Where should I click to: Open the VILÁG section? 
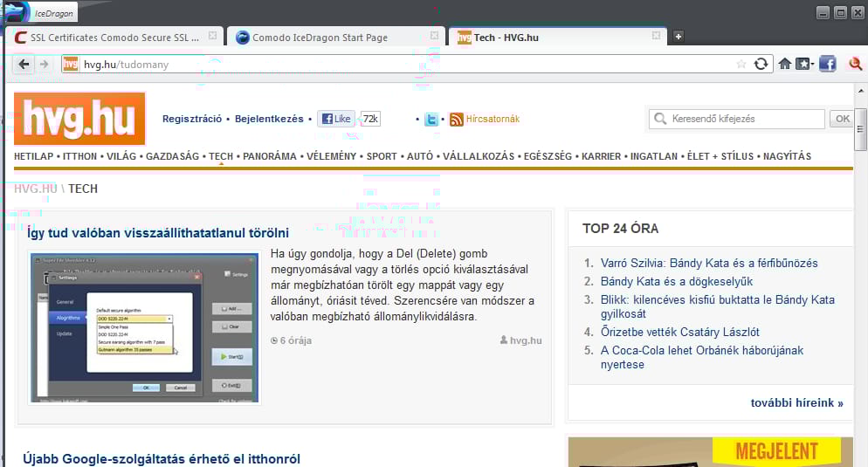tap(121, 156)
